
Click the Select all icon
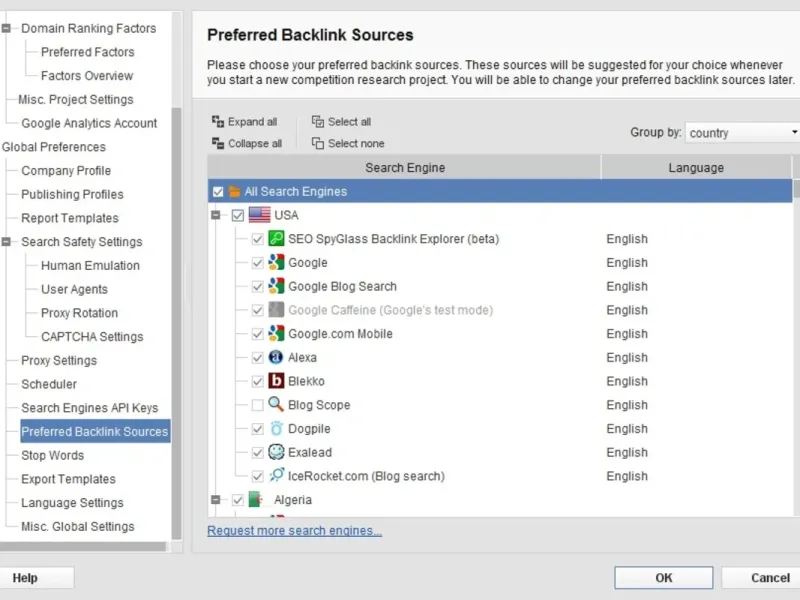(318, 122)
